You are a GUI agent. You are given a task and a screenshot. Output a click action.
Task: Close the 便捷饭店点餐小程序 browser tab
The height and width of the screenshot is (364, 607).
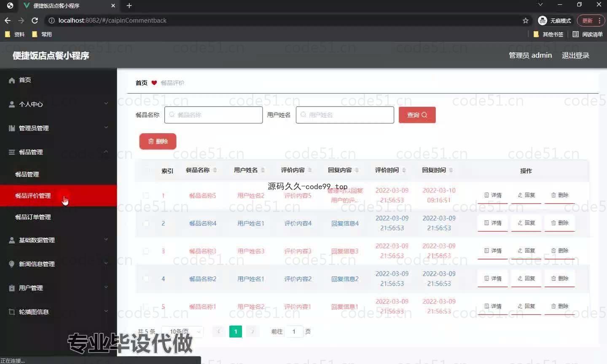113,5
